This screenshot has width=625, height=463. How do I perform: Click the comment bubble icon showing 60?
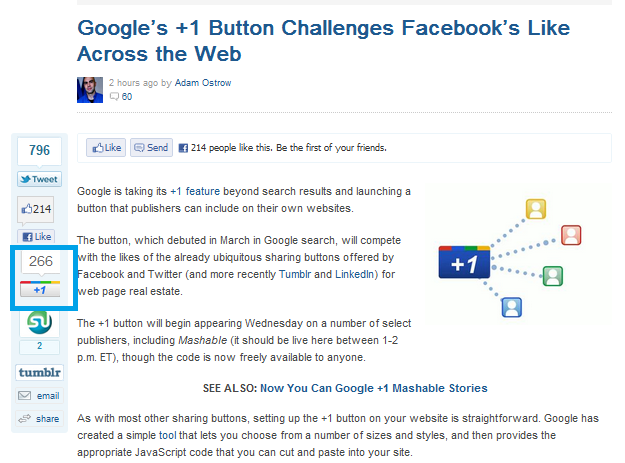click(114, 96)
